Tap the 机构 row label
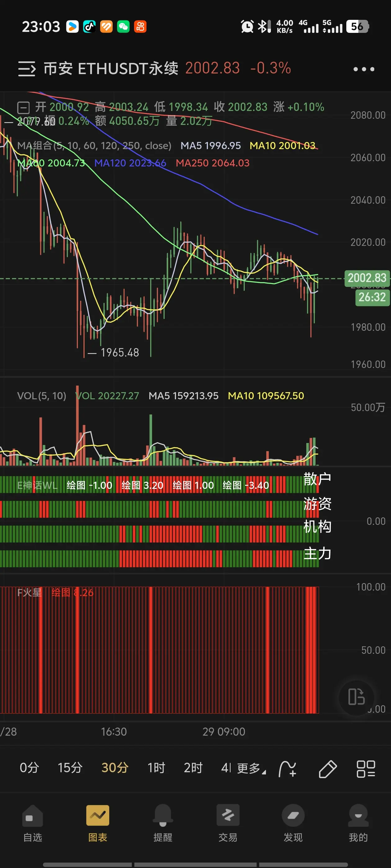The height and width of the screenshot is (868, 391). click(x=317, y=526)
